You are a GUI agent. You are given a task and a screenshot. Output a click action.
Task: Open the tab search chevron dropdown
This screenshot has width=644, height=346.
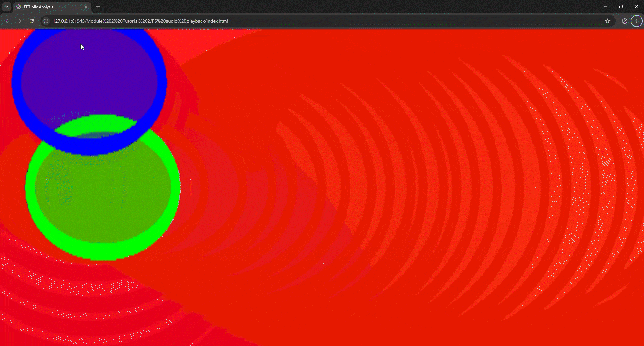click(x=6, y=7)
